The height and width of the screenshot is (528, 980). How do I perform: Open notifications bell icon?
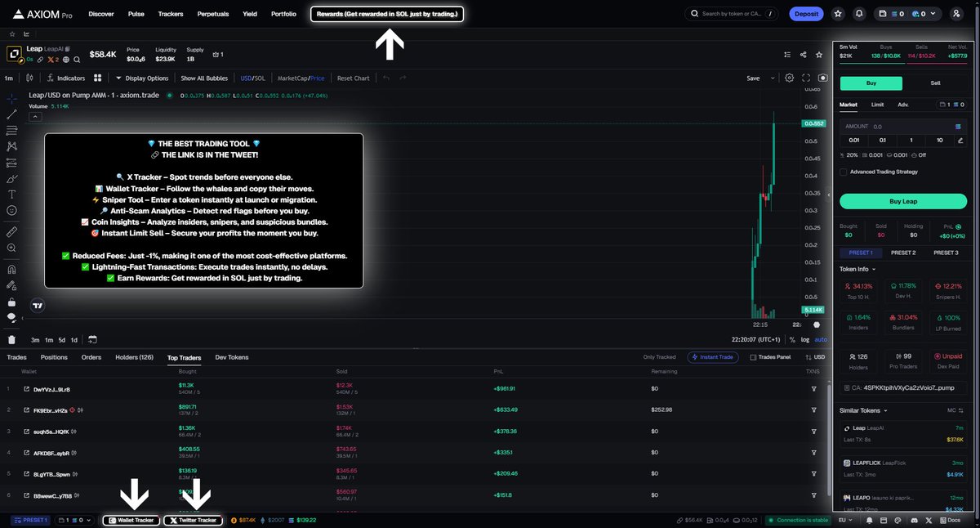(858, 14)
